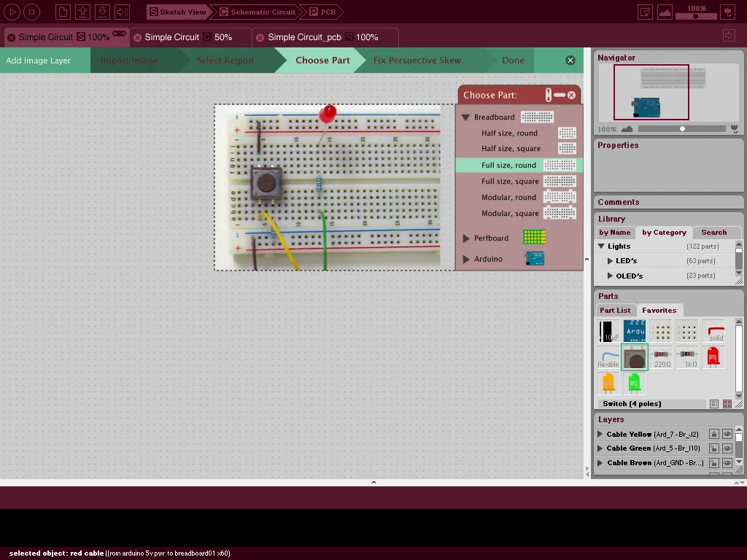This screenshot has height=560, width=747.
Task: Expand the LED's subcategory
Action: coord(610,261)
